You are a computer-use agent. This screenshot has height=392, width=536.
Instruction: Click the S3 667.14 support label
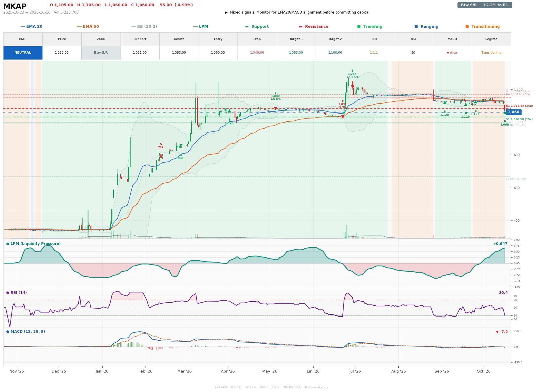516,179
